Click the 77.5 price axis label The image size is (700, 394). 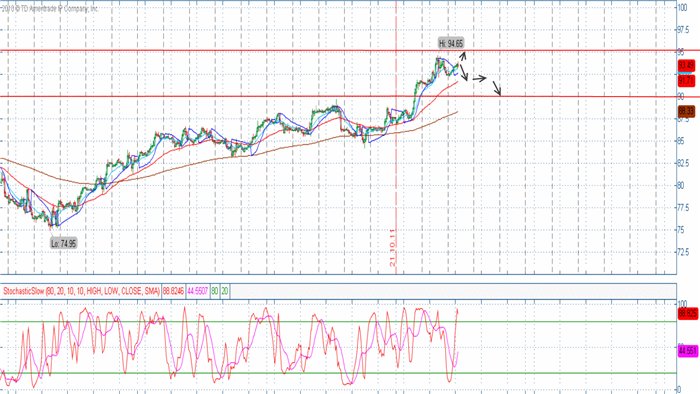(x=684, y=208)
